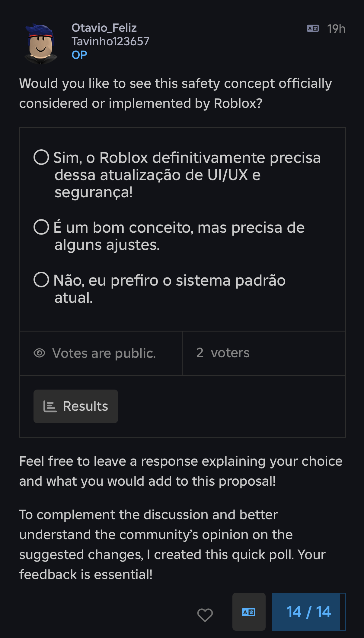This screenshot has width=364, height=638.
Task: Click the "Votes are public." label
Action: pyautogui.click(x=104, y=353)
